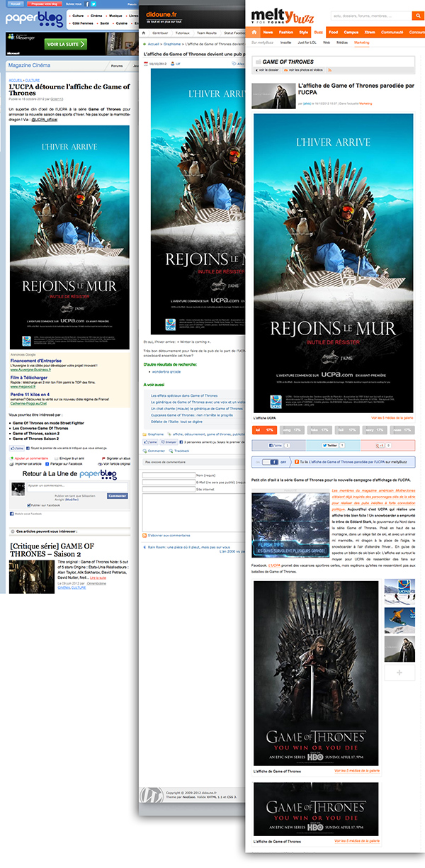Image resolution: width=425 pixels, height=868 pixels.
Task: Click the blue Commenter button on paperblog
Action: pos(117,496)
